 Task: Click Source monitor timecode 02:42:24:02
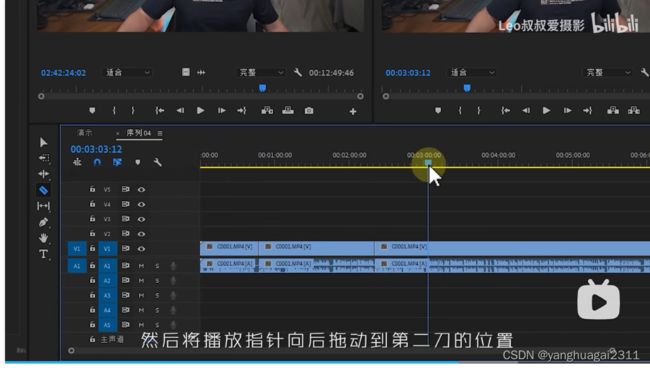click(63, 73)
